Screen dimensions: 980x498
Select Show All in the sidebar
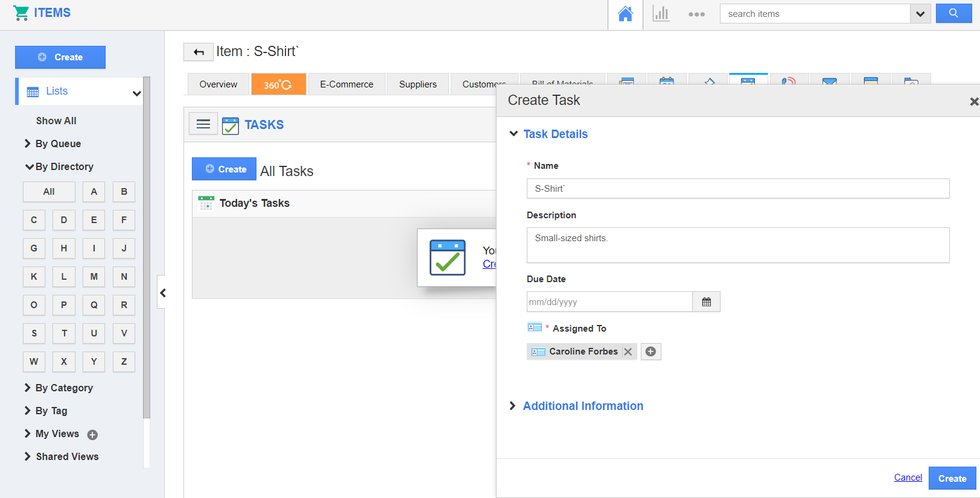[56, 121]
